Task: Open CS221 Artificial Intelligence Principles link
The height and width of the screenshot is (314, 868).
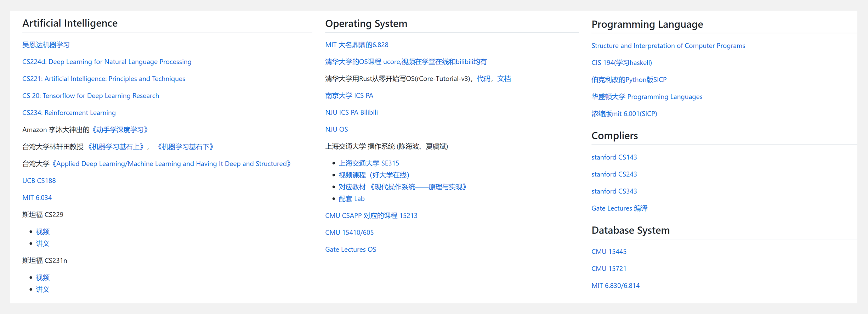Action: [x=104, y=79]
